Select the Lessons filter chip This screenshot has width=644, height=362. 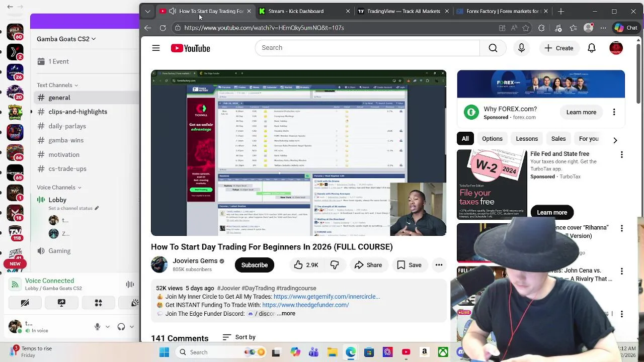[x=527, y=139]
